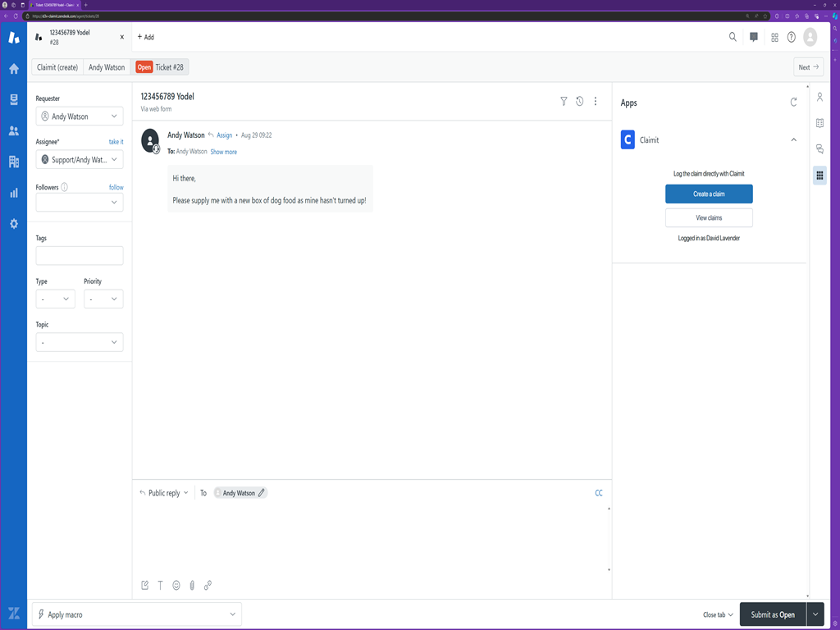Open the Home icon in sidebar

click(13, 69)
